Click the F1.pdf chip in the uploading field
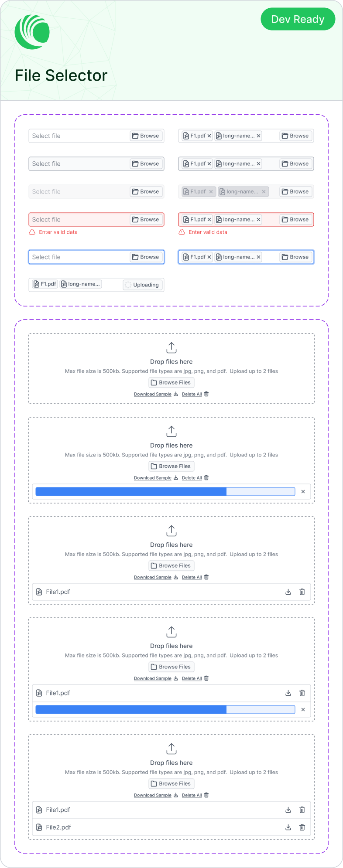 coord(45,284)
